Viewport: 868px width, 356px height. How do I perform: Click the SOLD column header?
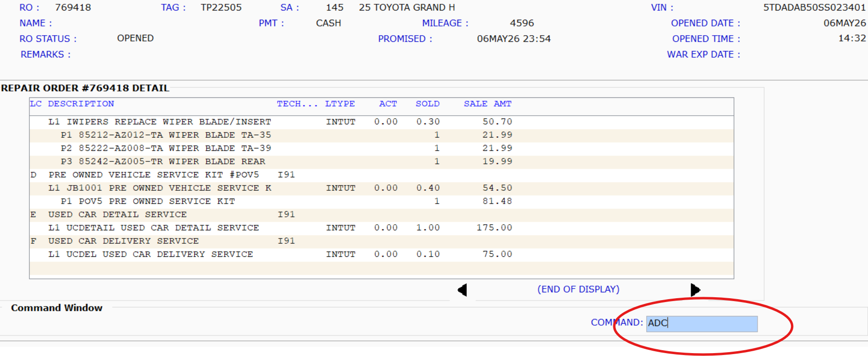point(428,104)
